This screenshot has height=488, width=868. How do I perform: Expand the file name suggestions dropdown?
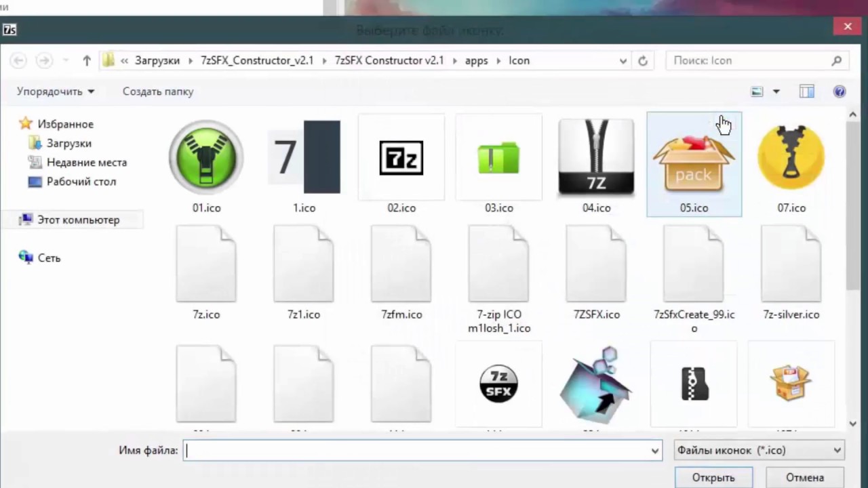coord(655,450)
